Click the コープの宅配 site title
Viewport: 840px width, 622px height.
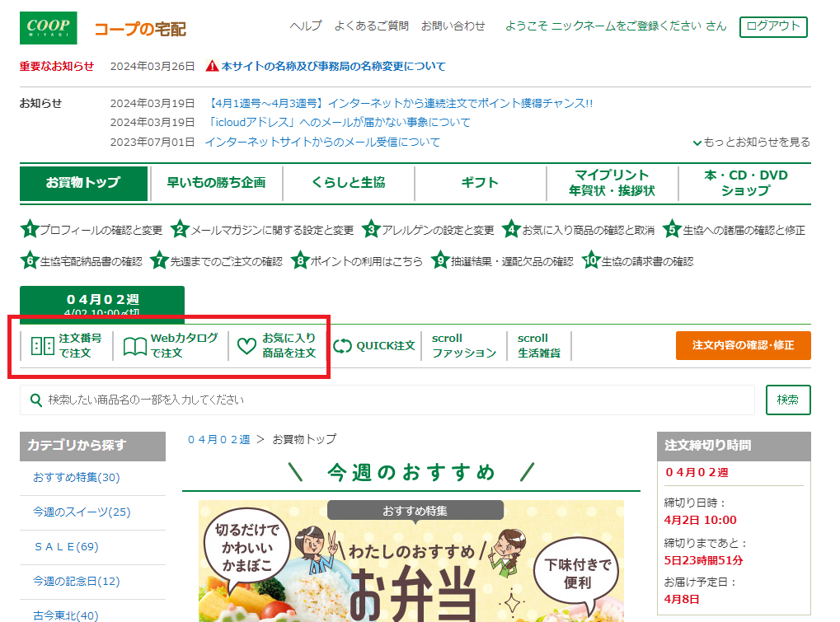point(140,29)
